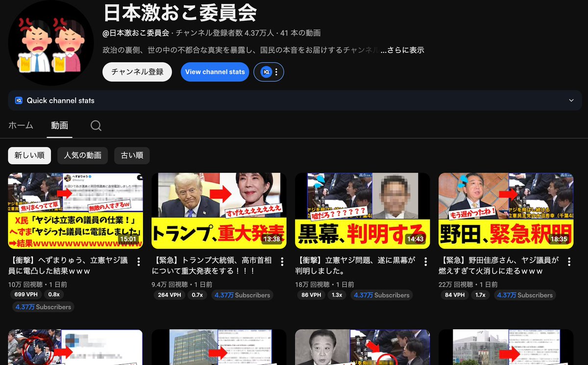Click the 86 VPH badge
The image size is (588, 365).
pyautogui.click(x=312, y=295)
